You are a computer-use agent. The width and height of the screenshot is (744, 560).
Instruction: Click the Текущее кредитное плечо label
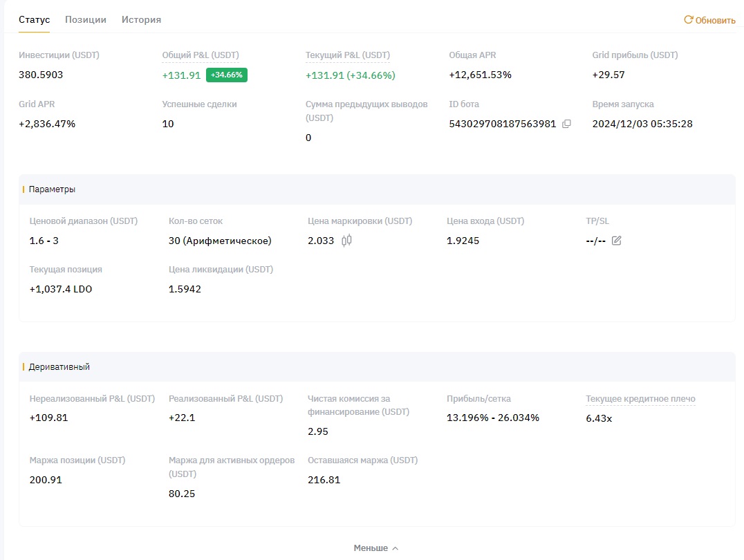(640, 398)
